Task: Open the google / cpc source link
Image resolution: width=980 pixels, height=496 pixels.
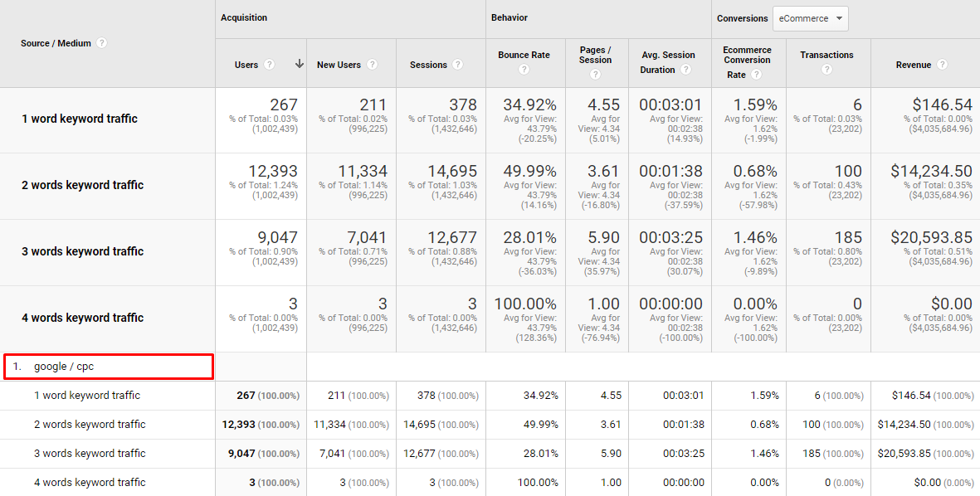Action: [70, 367]
